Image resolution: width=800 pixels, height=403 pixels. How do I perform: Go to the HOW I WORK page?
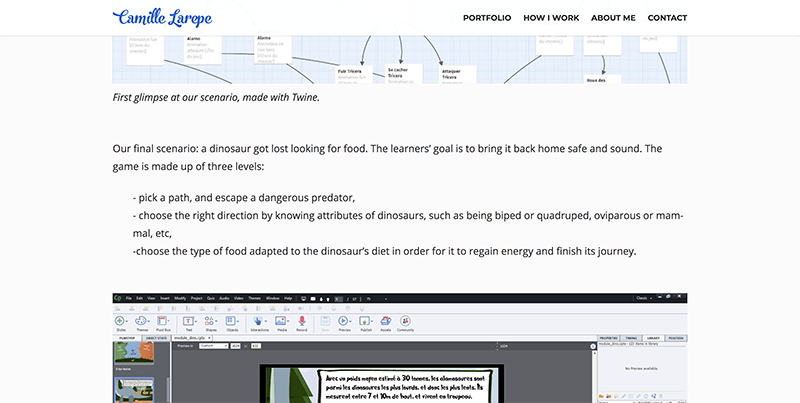tap(551, 18)
